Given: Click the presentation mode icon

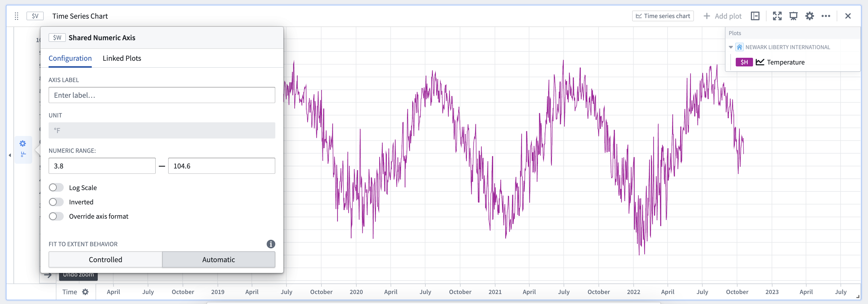Looking at the screenshot, I should [x=794, y=16].
